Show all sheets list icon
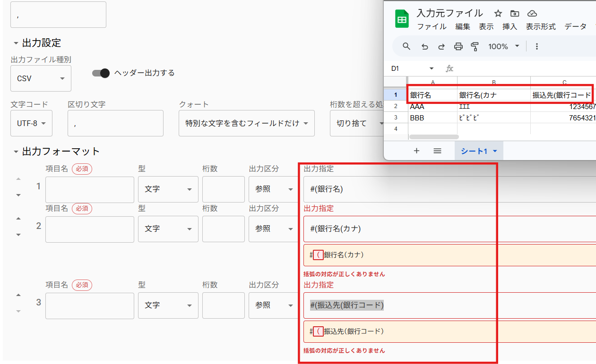 click(437, 151)
